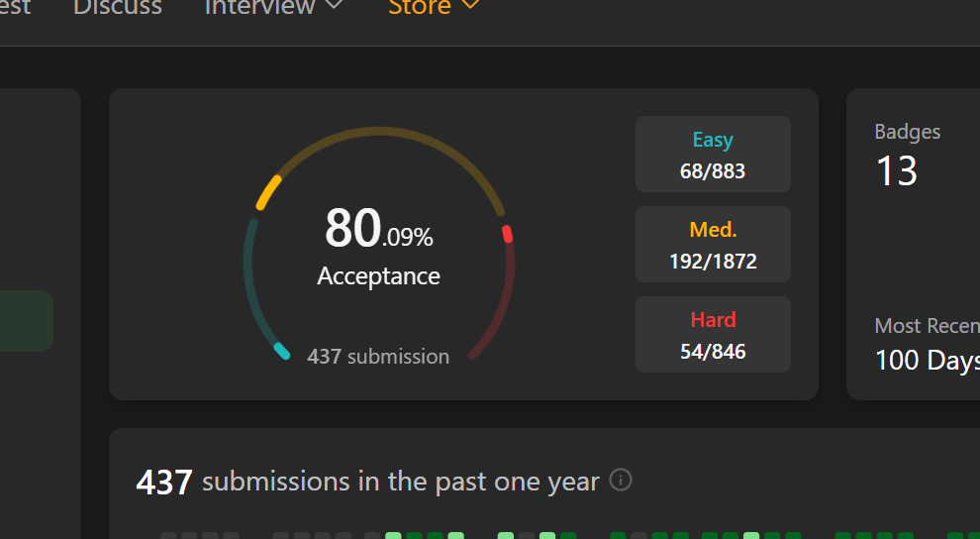980x539 pixels.
Task: Click the yellow Medium arc on progress ring
Action: point(268,192)
